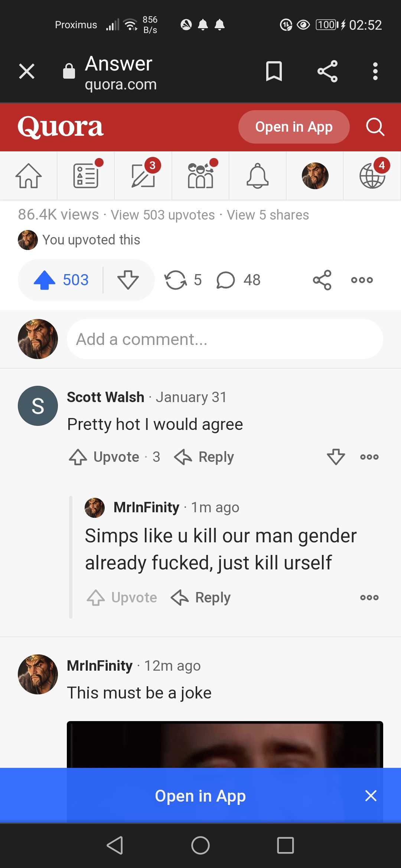Open more options on MrInFinity's reply

pyautogui.click(x=369, y=598)
